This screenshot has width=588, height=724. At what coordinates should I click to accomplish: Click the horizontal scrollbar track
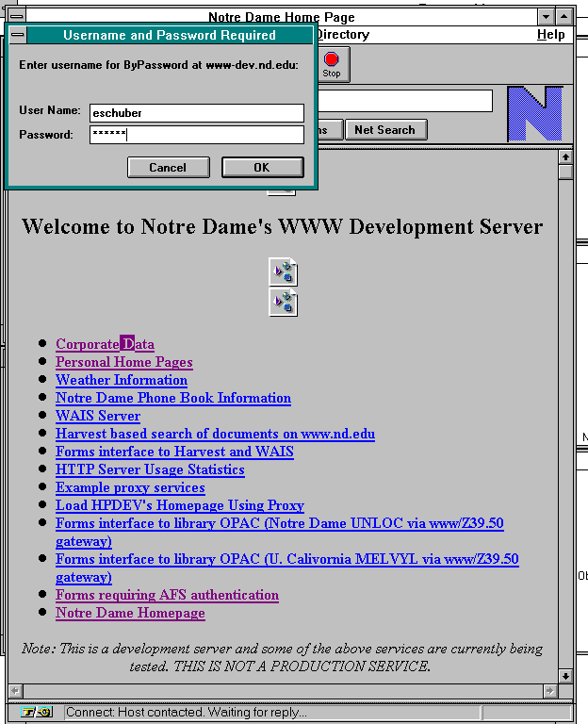point(283,691)
